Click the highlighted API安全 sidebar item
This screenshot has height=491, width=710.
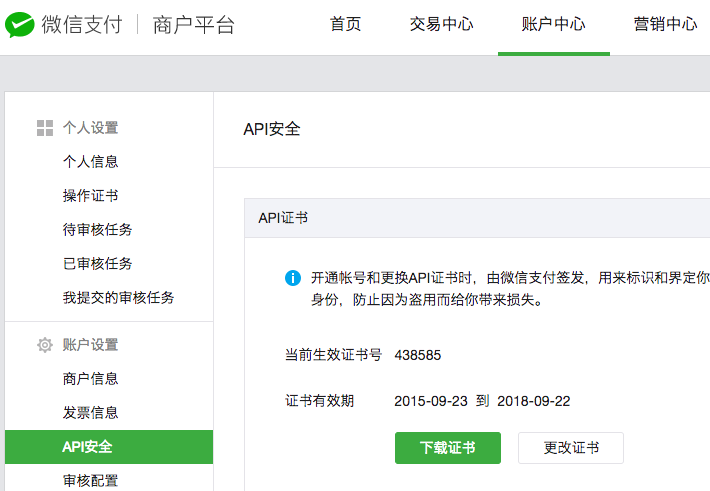pyautogui.click(x=108, y=447)
